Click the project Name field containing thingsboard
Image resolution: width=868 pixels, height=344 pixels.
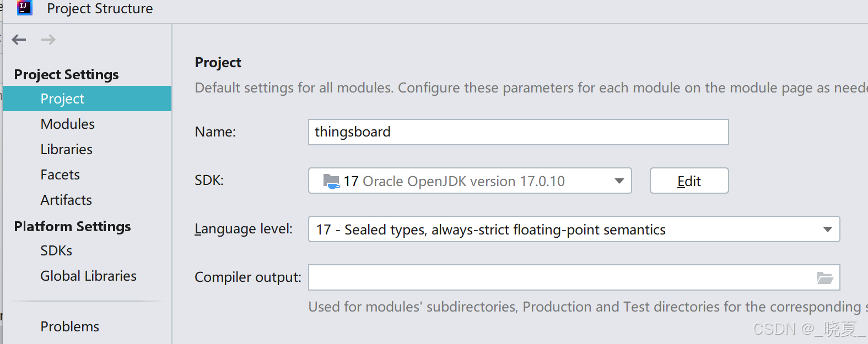(518, 132)
